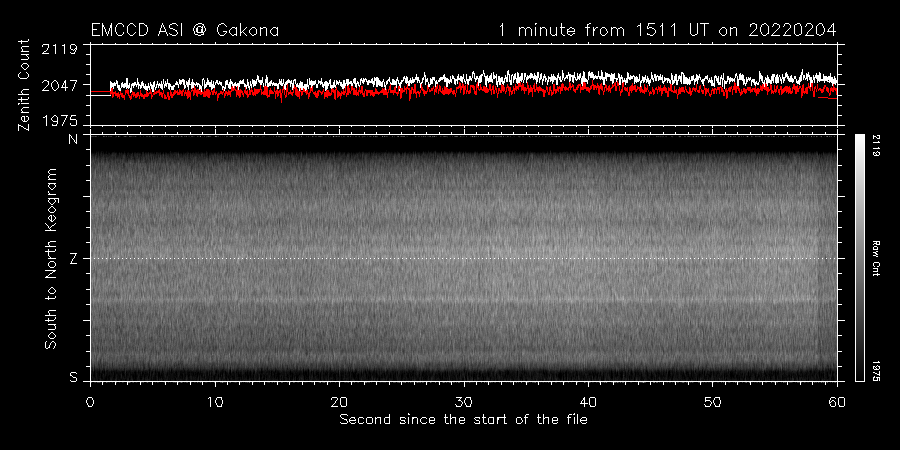Image resolution: width=900 pixels, height=450 pixels.
Task: Click the 'South to North Keogram' axis label
Action: 51,258
